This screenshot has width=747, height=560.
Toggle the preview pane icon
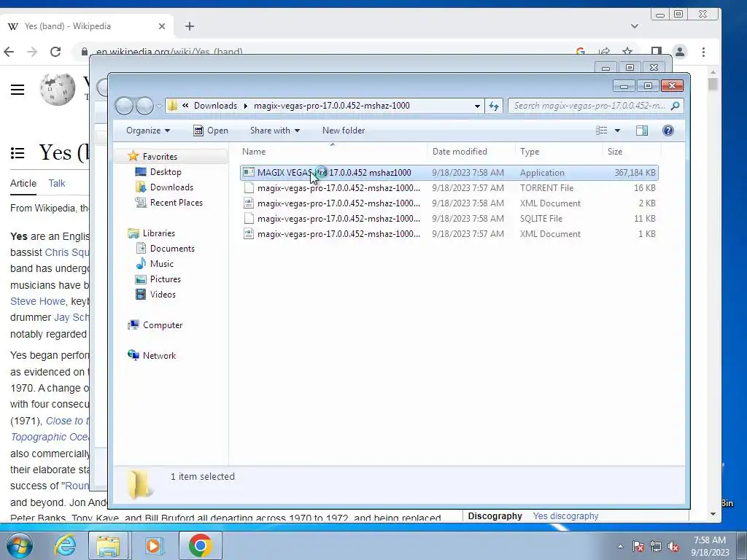642,131
